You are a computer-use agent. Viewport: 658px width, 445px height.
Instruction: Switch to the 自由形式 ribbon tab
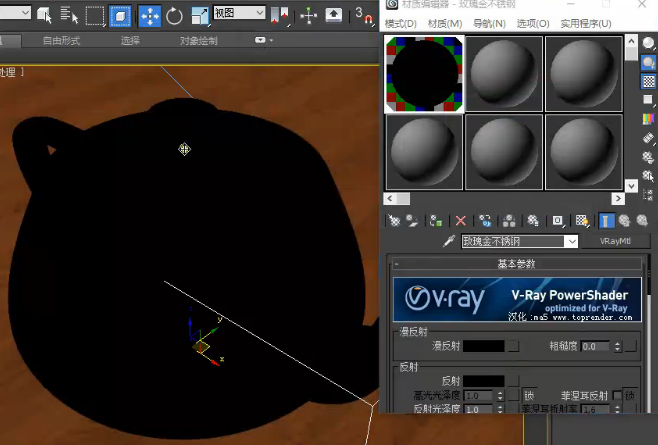point(61,41)
